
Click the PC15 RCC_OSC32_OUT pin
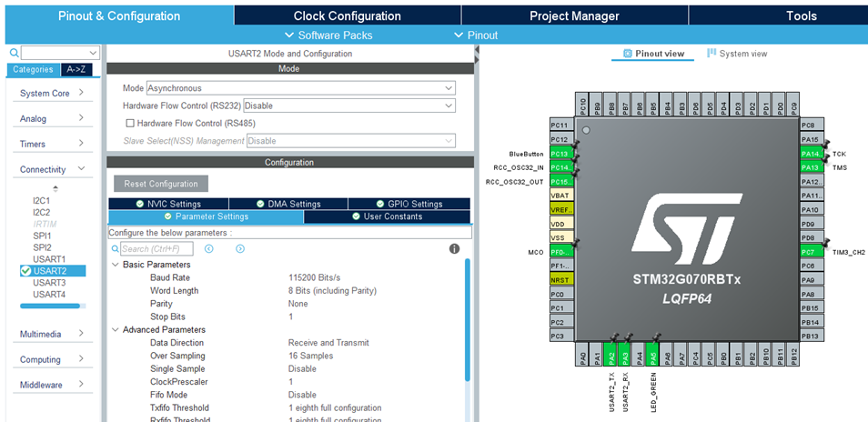point(562,181)
